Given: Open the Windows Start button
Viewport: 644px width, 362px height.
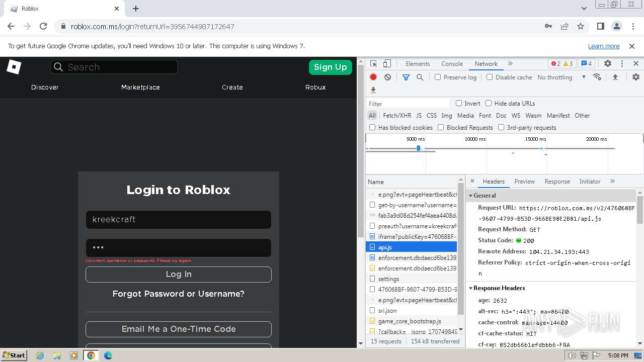Looking at the screenshot, I should click(x=14, y=355).
